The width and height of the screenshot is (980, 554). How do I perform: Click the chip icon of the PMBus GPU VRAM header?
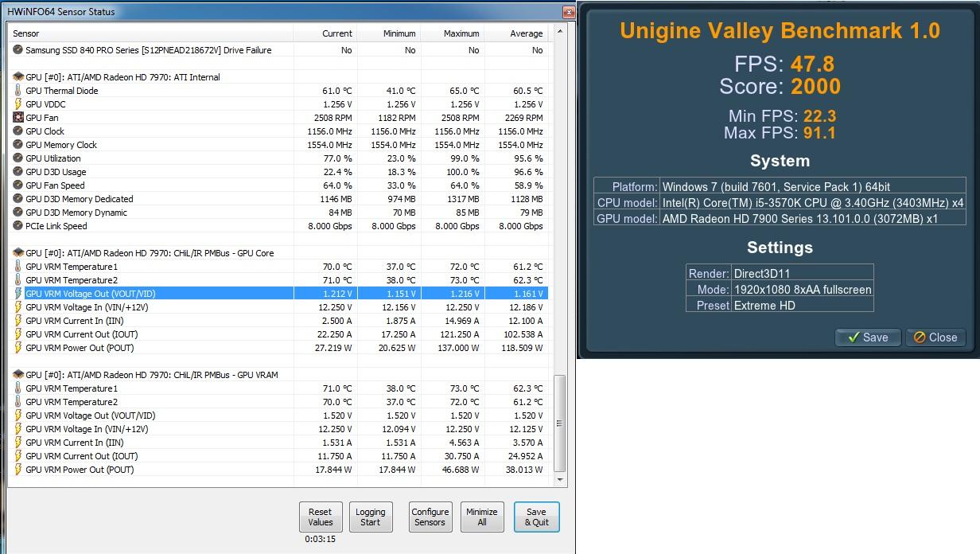(18, 375)
